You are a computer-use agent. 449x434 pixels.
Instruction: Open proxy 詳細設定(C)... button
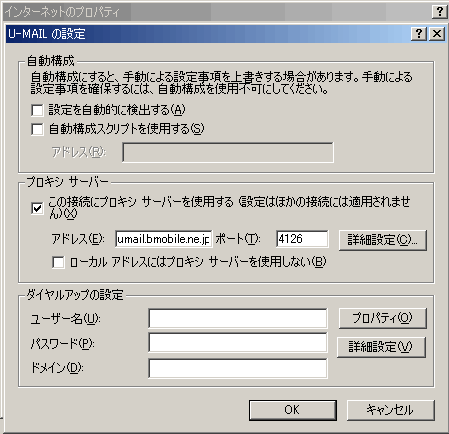coord(383,240)
